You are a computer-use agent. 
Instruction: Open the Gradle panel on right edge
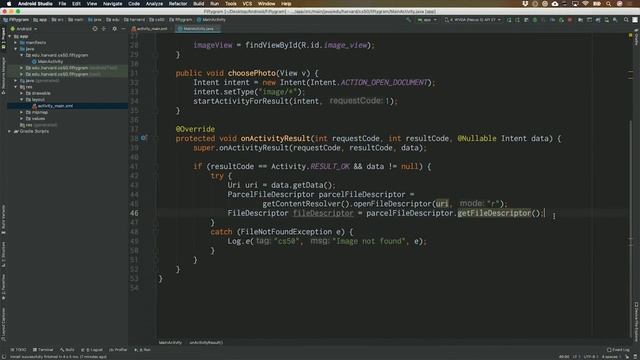pos(636,37)
